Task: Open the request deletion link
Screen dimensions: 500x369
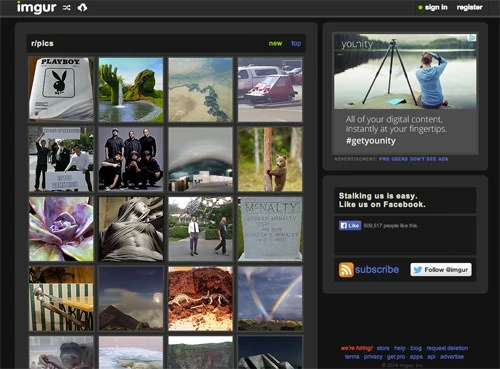Action: point(447,348)
